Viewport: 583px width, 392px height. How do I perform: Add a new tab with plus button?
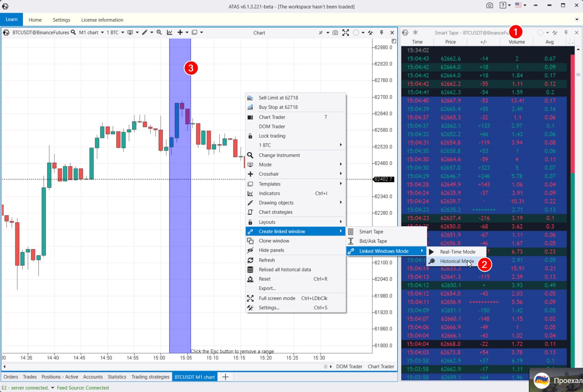click(x=225, y=377)
